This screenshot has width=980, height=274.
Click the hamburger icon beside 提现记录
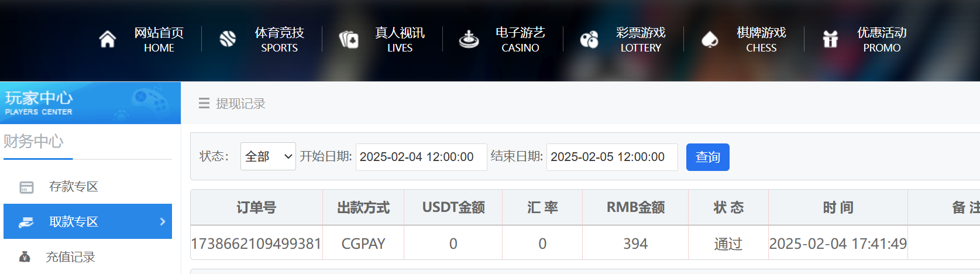pos(204,104)
